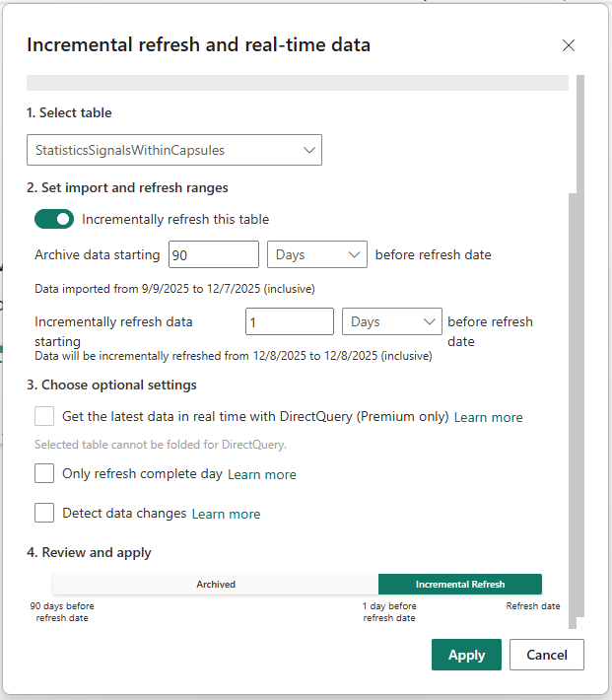The width and height of the screenshot is (612, 700).
Task: Click the gray notification bar at top
Action: pyautogui.click(x=297, y=83)
